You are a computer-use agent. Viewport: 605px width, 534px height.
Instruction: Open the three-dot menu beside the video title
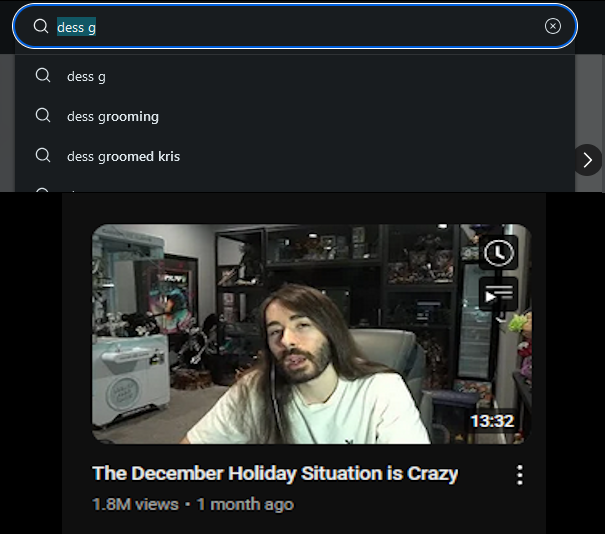click(x=520, y=475)
